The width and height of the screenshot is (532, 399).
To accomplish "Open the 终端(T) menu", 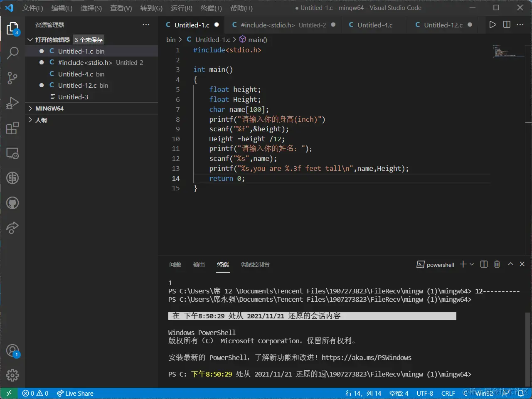I will (x=211, y=8).
